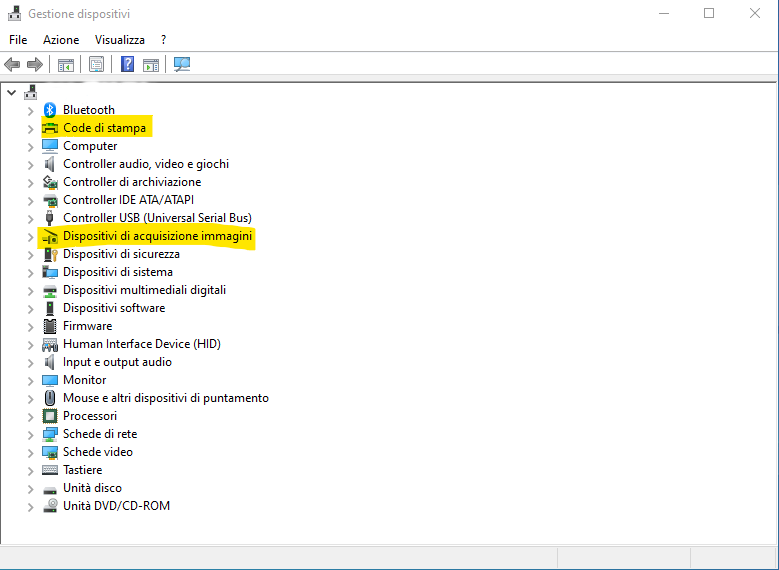This screenshot has width=779, height=570.
Task: Expand the Firmware category
Action: [x=30, y=326]
